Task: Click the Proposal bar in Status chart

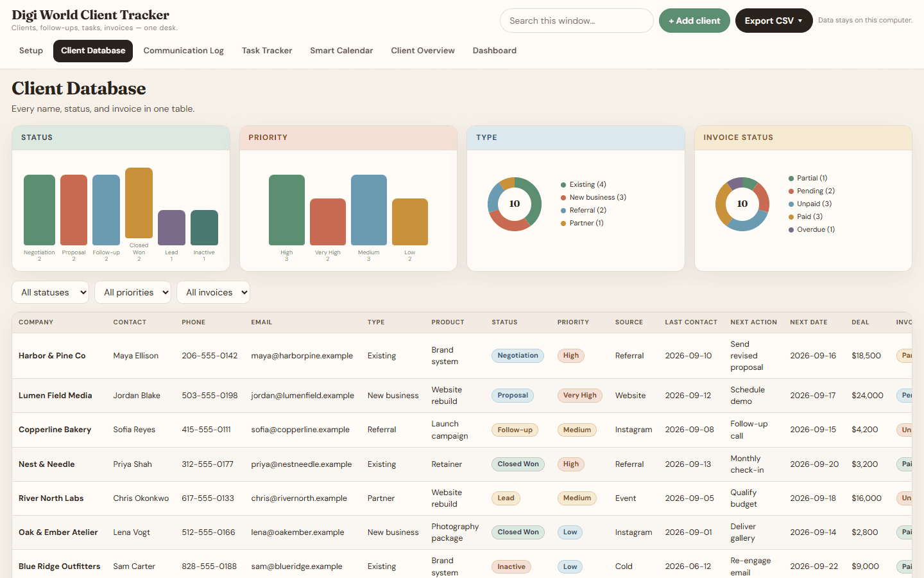Action: tap(74, 210)
